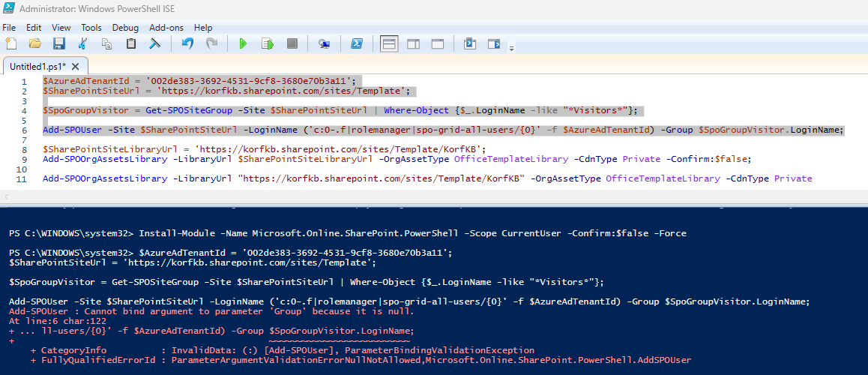Click 'At line:6 char:122' in console
868x375 pixels.
click(x=57, y=321)
